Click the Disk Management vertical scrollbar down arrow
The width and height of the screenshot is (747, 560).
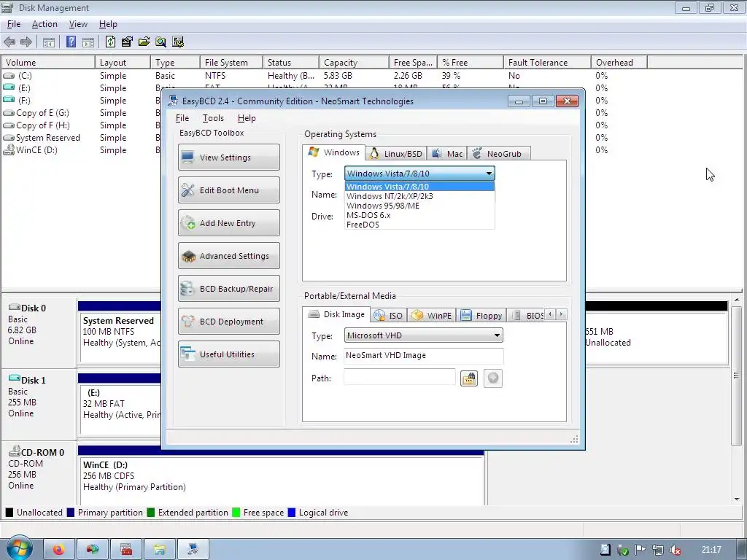pos(737,499)
